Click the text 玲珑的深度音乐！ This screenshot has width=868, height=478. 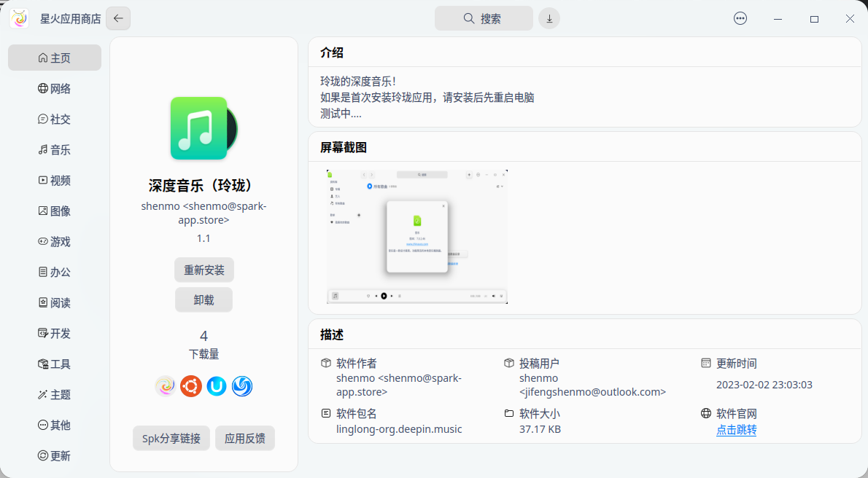[x=358, y=82]
